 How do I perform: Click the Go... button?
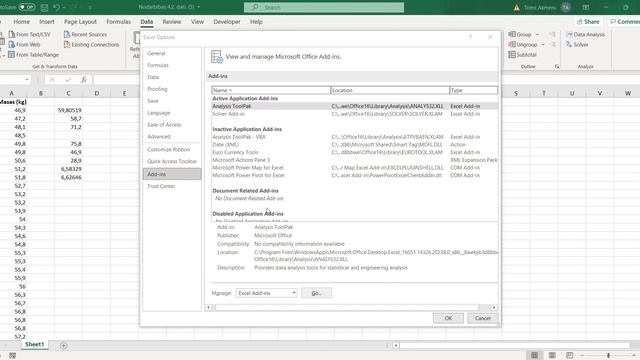[316, 293]
